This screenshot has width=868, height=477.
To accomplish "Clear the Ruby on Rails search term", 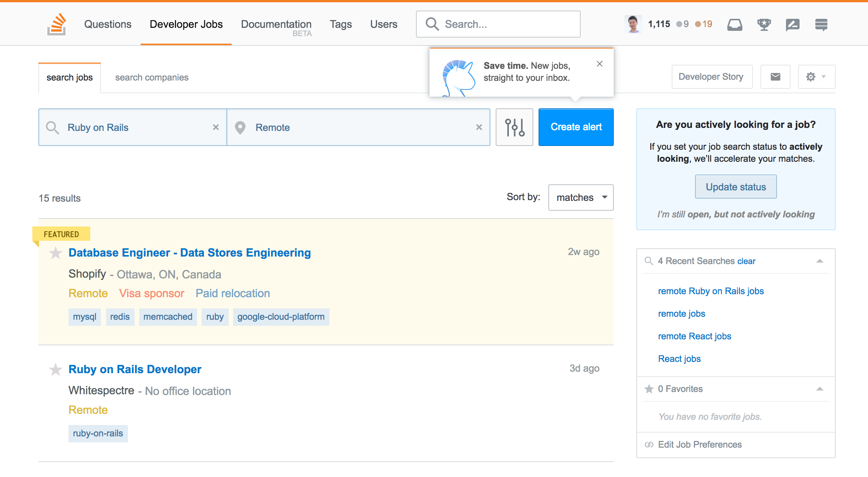I will point(216,127).
